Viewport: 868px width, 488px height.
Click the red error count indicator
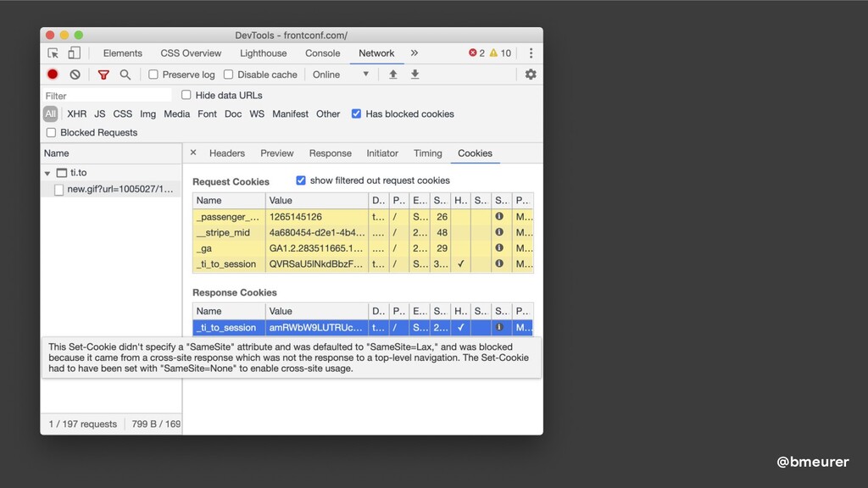point(476,53)
